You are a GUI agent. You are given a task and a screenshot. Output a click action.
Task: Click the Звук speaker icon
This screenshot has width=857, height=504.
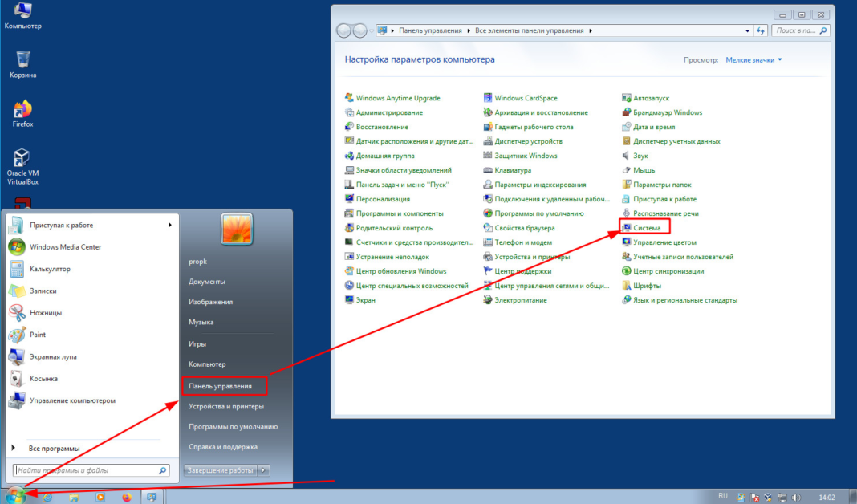(627, 156)
